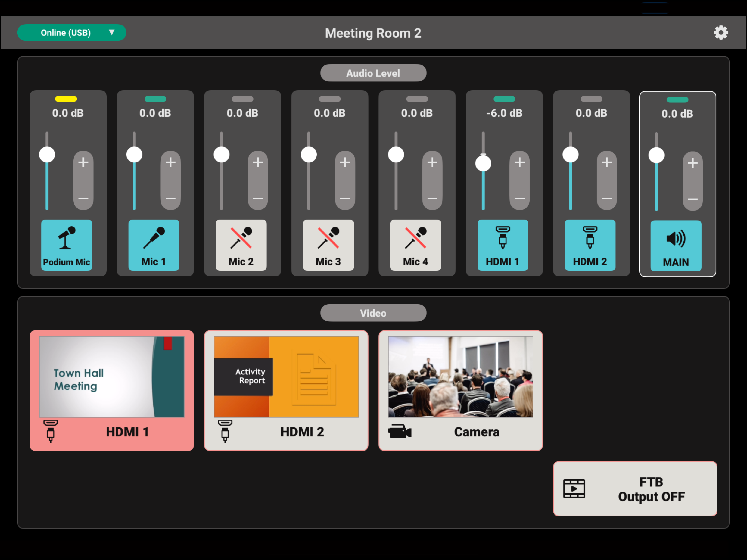Mute the Podium Mic channel

pyautogui.click(x=66, y=245)
